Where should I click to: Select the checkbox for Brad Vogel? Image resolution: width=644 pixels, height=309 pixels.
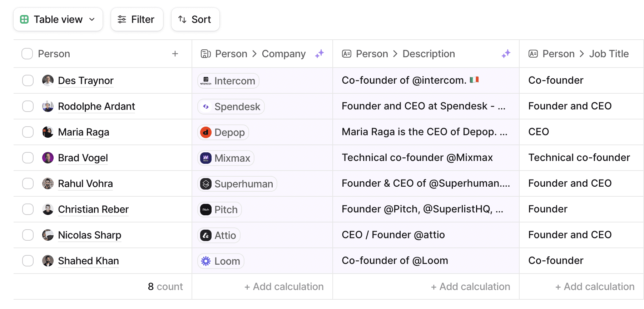click(x=28, y=158)
